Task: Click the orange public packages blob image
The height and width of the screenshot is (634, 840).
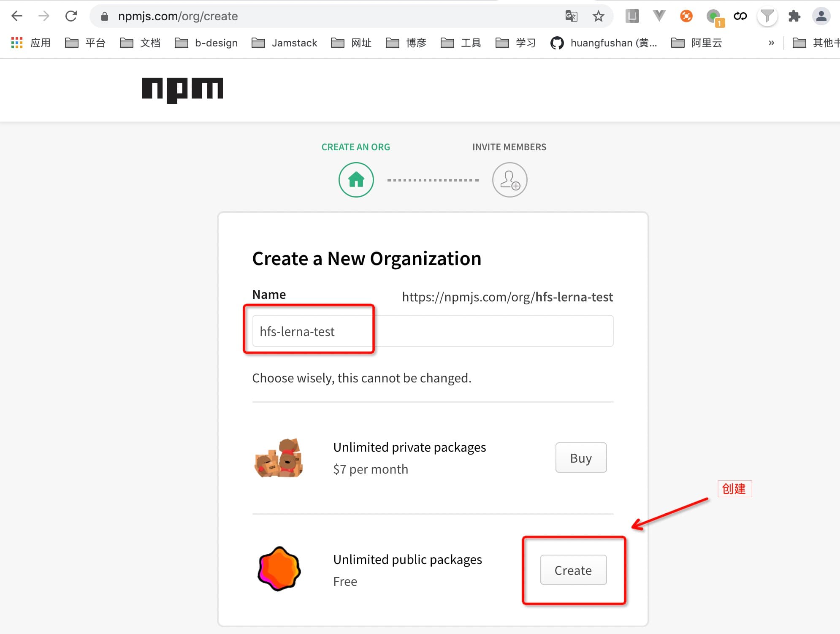Action: tap(279, 569)
